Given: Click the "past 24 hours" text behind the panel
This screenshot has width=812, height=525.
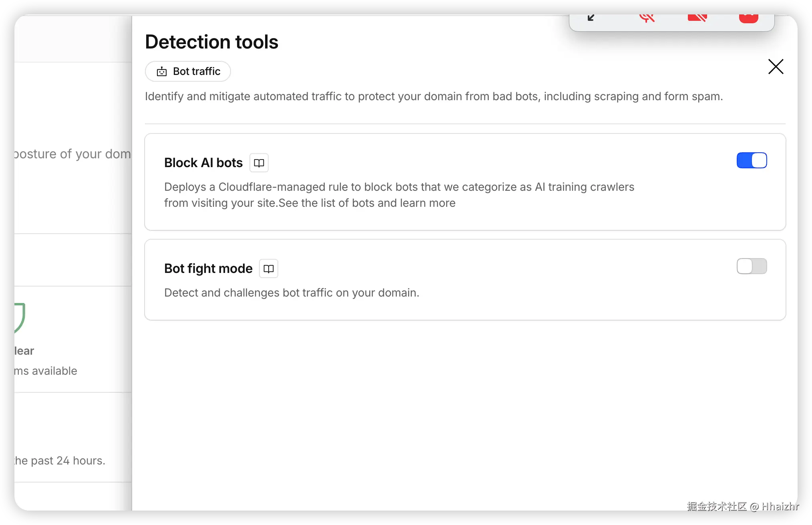Looking at the screenshot, I should (x=60, y=461).
